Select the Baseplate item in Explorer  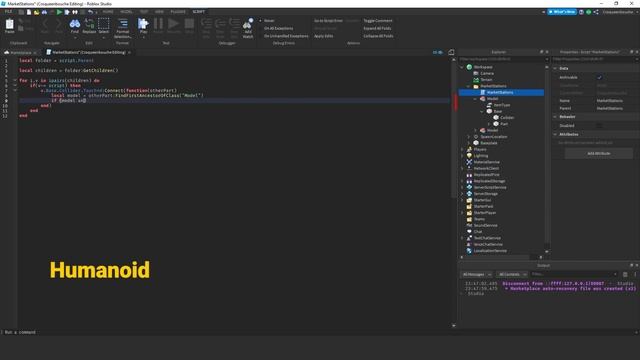point(488,143)
